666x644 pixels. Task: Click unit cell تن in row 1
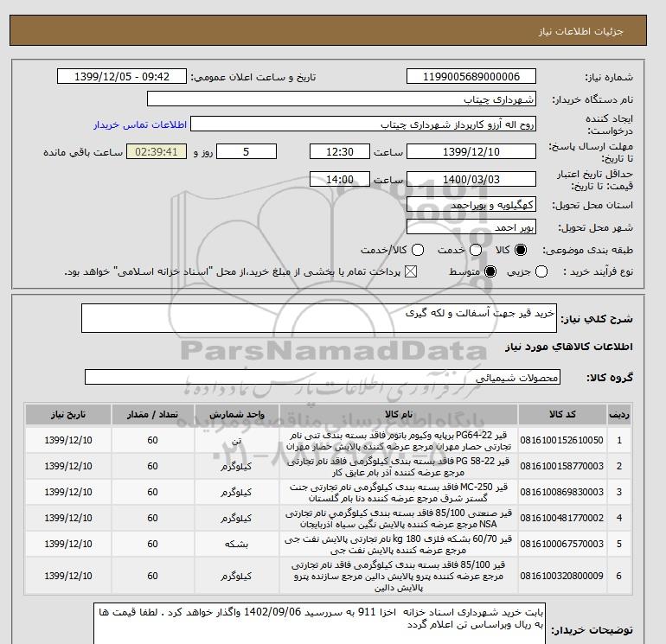(x=237, y=441)
